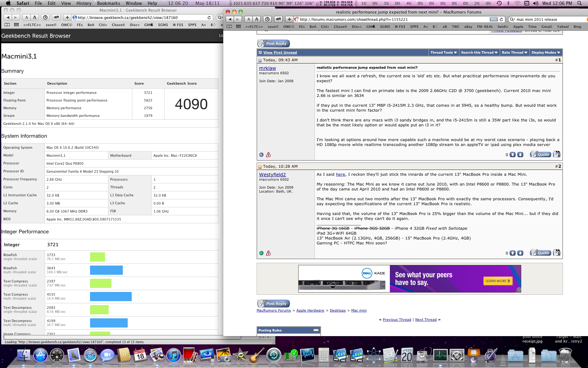588x368 pixels.
Task: Open Top Sites grid icon in MacRumors window
Action: click(x=238, y=27)
